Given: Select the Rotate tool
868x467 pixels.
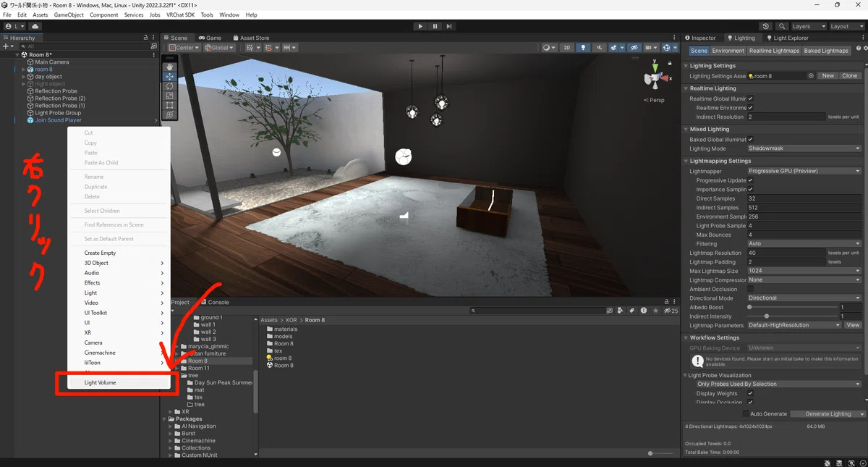Looking at the screenshot, I should click(169, 85).
